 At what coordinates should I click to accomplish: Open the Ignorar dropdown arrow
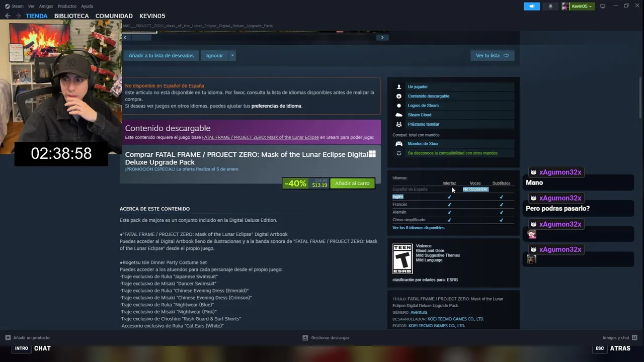click(x=232, y=56)
